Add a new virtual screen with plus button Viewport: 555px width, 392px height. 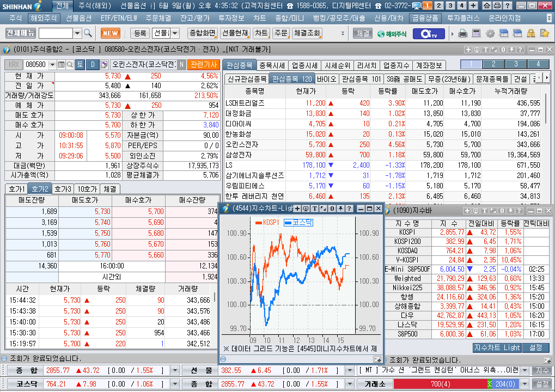(473, 5)
